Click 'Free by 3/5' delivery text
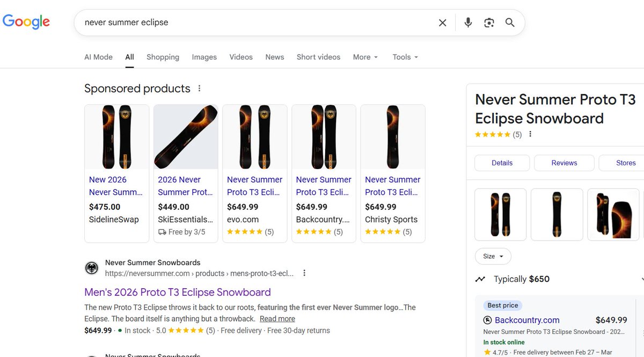 181,232
